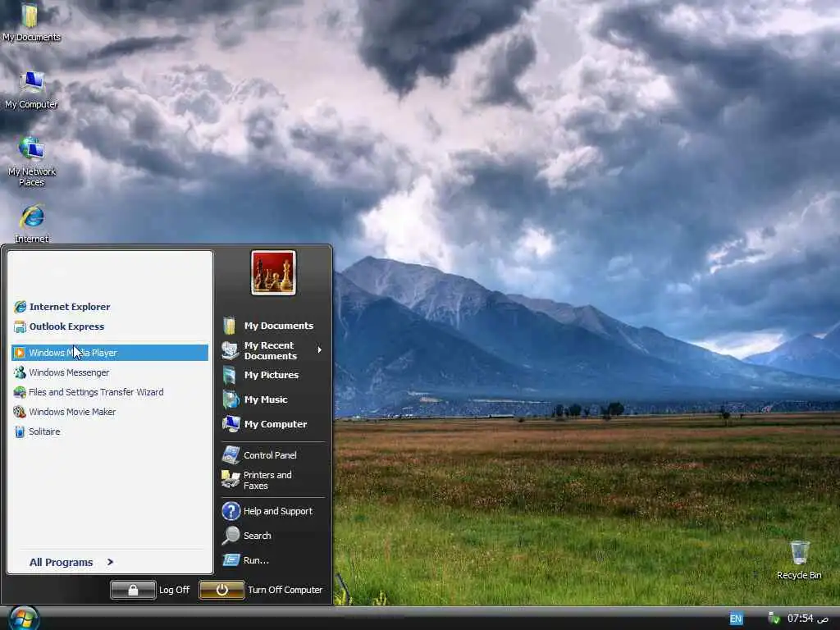Viewport: 840px width, 630px height.
Task: Click the My Computer icon in Start menu
Action: (x=231, y=424)
